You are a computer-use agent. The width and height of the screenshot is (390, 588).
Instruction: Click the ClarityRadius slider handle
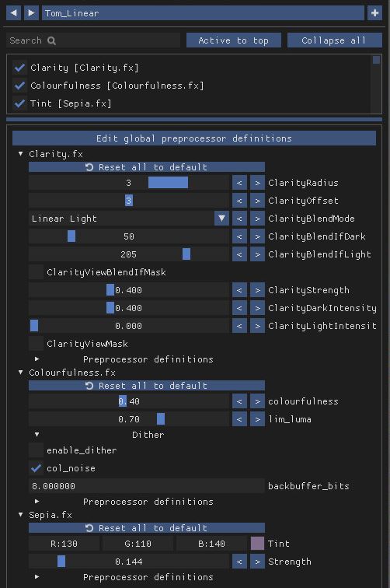[169, 183]
